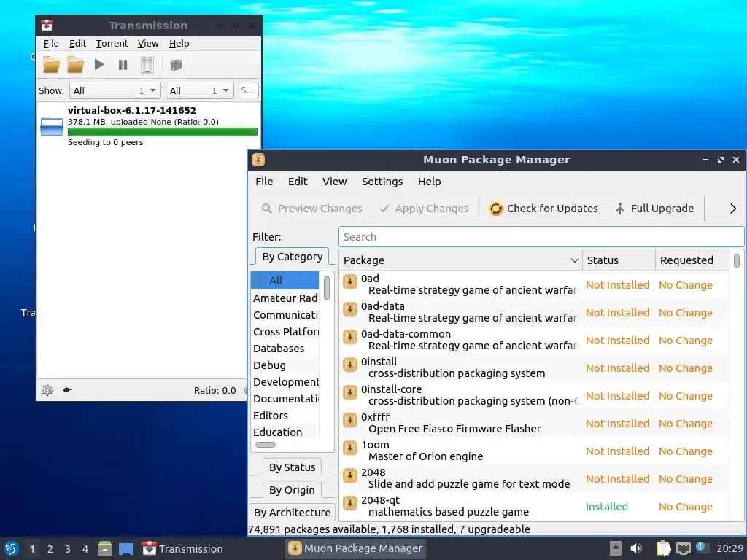Click the virtual-box torrent folder icon
747x560 pixels.
coord(52,126)
